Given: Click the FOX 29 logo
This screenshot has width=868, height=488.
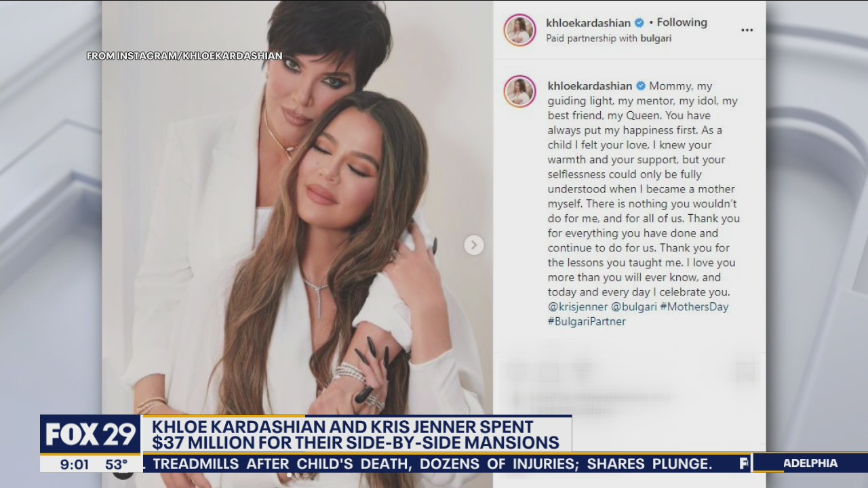Looking at the screenshot, I should click(91, 434).
